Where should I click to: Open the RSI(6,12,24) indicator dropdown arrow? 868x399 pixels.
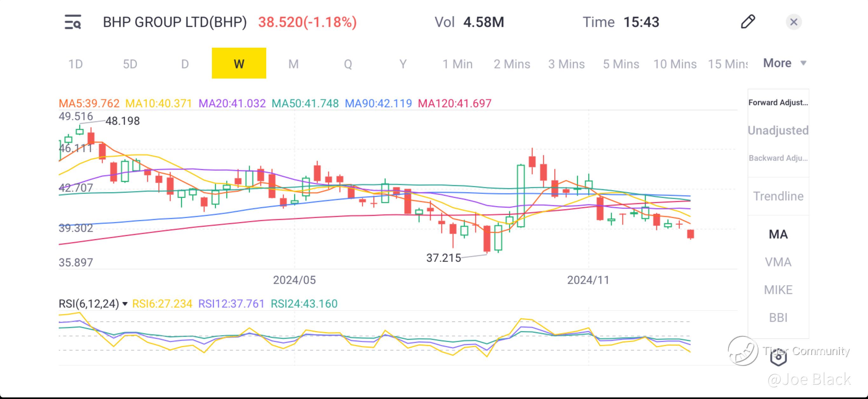click(x=125, y=304)
